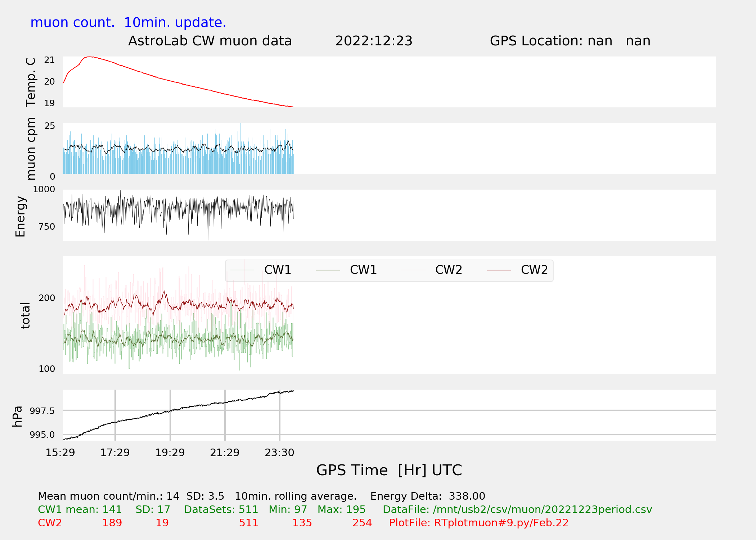Click the 17:29 time axis tick label
Viewport: 756px width, 540px height.
(x=115, y=453)
